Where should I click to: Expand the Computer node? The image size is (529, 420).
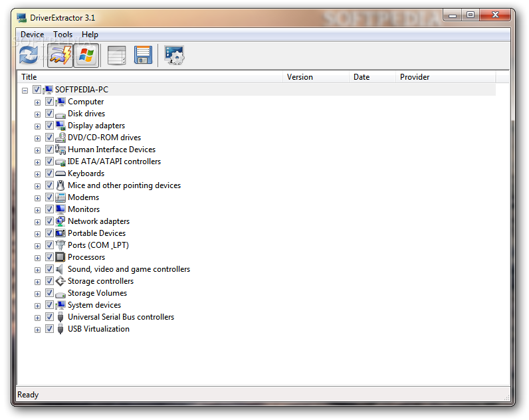37,102
